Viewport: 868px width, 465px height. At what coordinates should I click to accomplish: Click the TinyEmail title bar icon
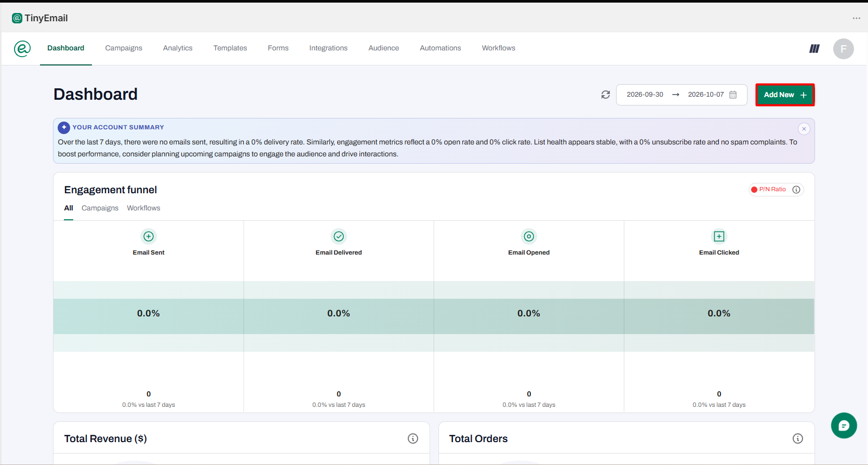click(17, 18)
